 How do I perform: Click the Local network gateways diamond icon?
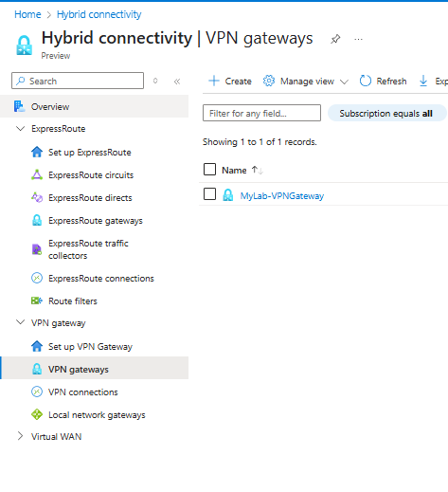[x=37, y=414]
